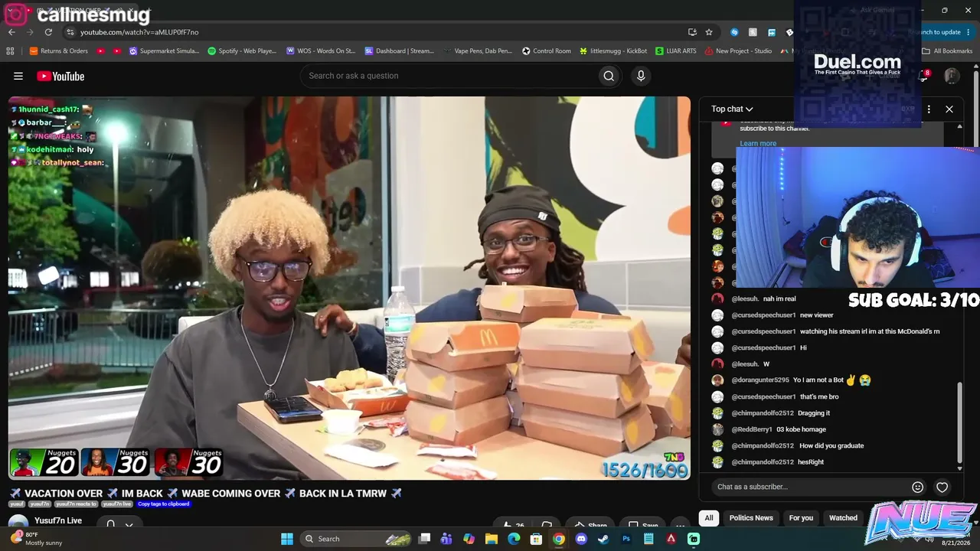Screen dimensions: 980x551
Task: Open live chat more options menu
Action: click(x=929, y=109)
